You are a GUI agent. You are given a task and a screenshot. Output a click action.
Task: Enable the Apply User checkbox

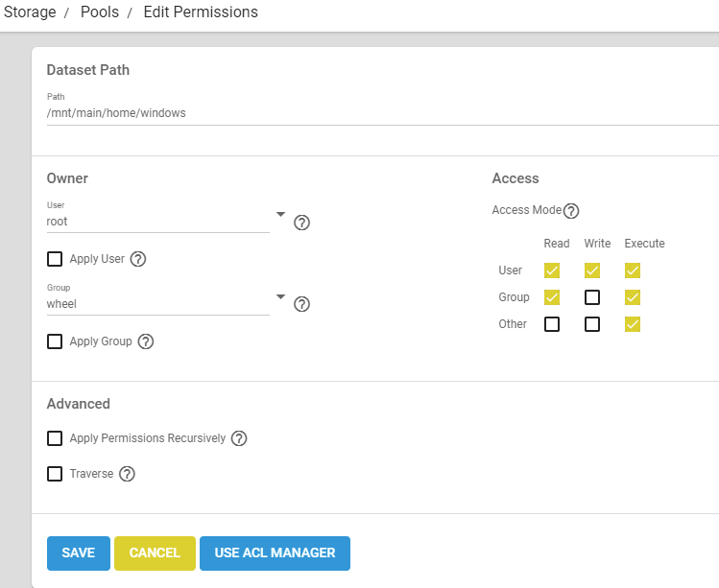(x=55, y=259)
